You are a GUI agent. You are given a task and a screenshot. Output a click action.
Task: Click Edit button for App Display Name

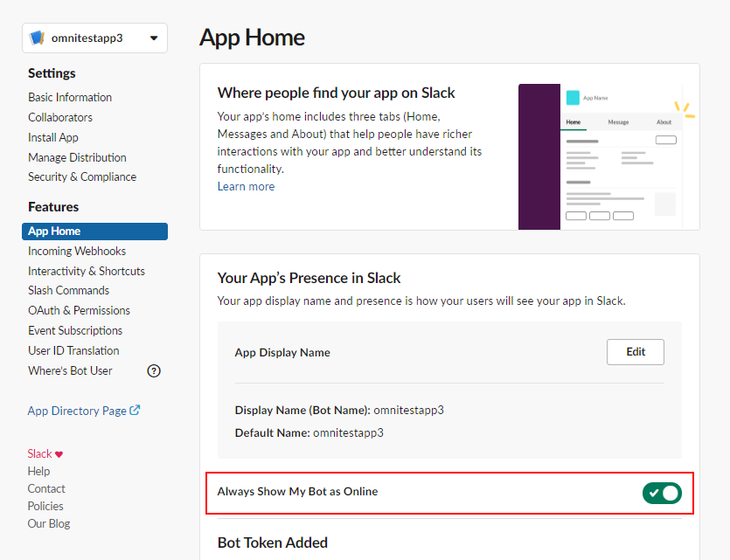pyautogui.click(x=635, y=352)
